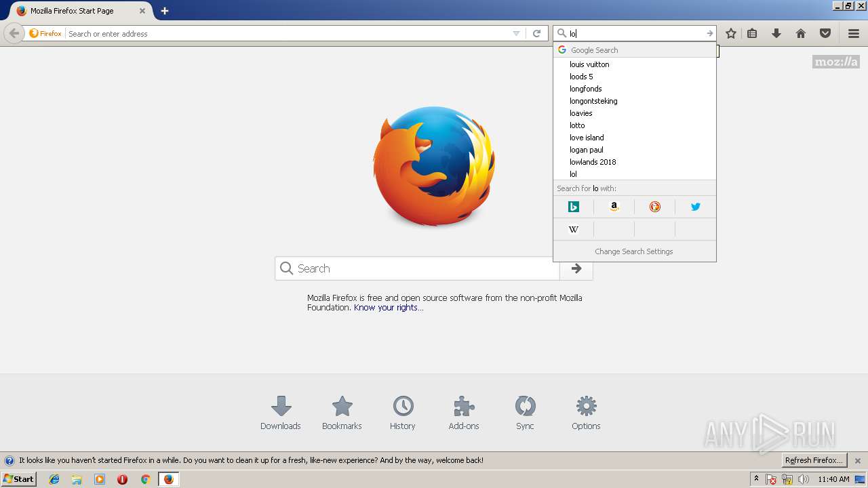
Task: Launch Opera from the taskbar
Action: (122, 479)
